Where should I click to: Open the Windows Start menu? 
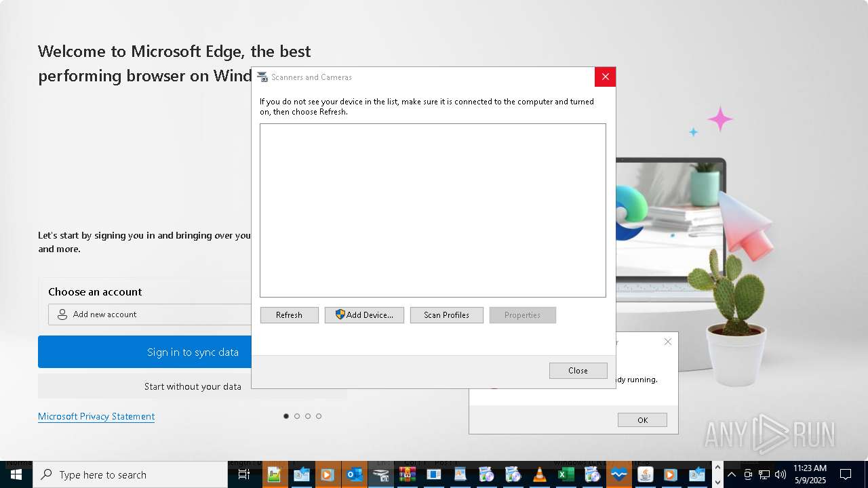click(x=16, y=474)
